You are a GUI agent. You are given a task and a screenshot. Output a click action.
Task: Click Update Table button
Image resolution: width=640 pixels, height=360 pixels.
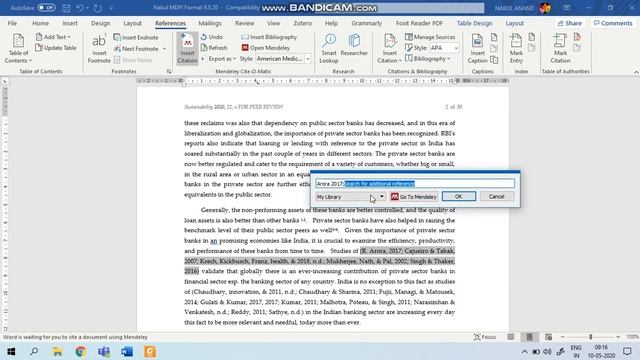[x=56, y=48]
